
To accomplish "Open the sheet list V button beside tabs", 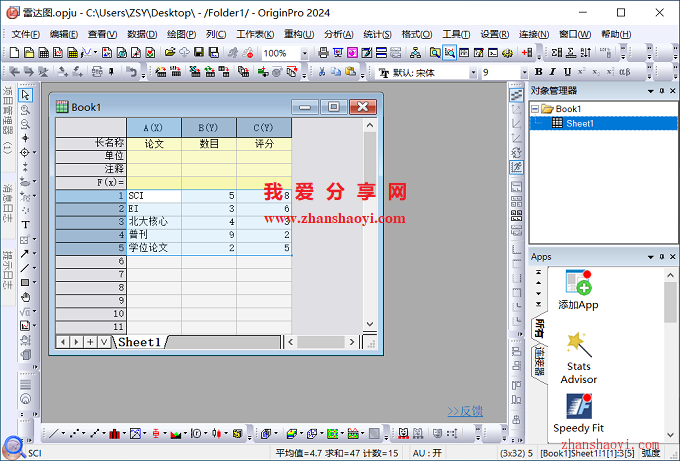I will point(104,342).
